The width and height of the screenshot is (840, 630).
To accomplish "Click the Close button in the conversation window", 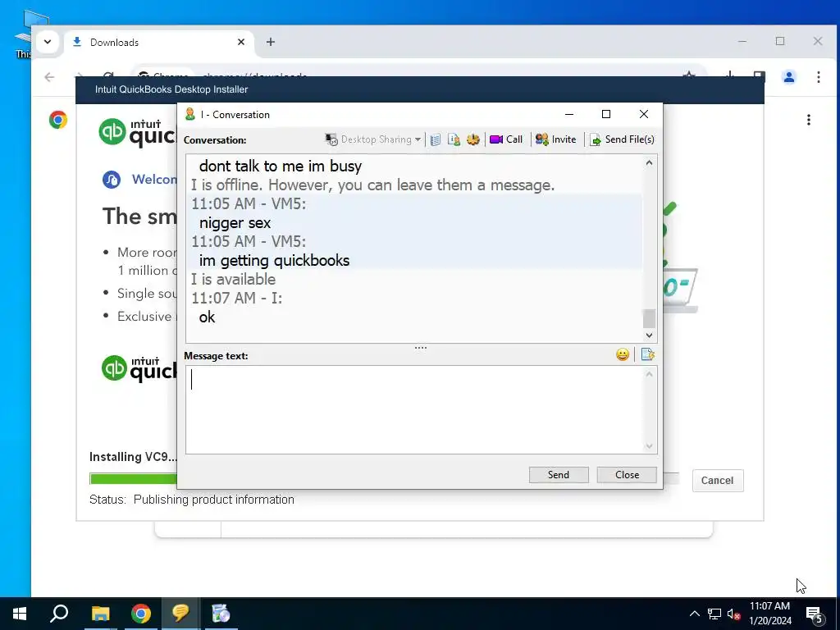I will tap(627, 475).
